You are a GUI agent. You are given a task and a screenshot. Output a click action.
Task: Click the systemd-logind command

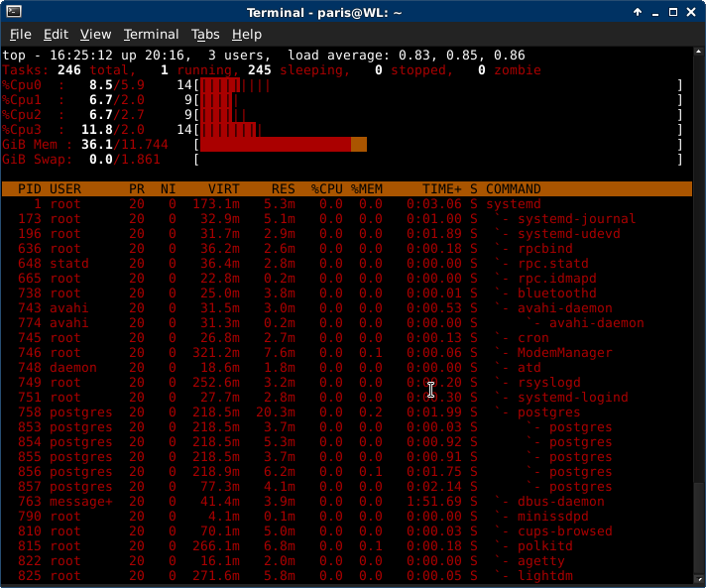[x=573, y=397]
